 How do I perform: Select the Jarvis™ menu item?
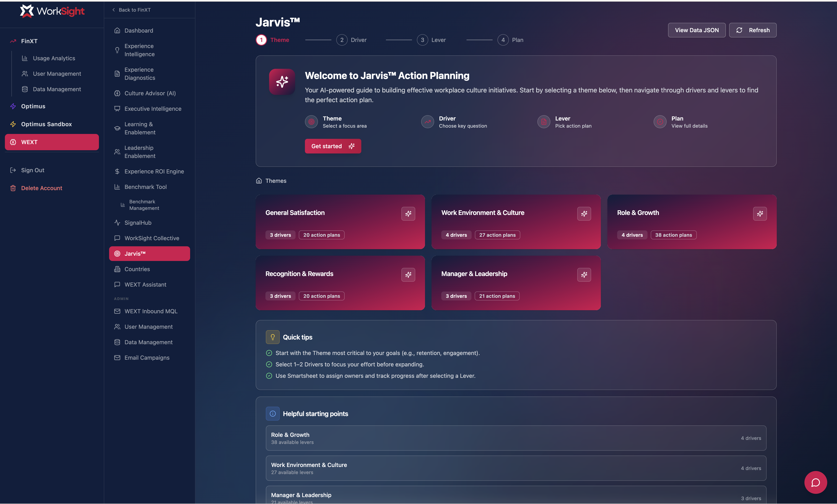coord(149,254)
